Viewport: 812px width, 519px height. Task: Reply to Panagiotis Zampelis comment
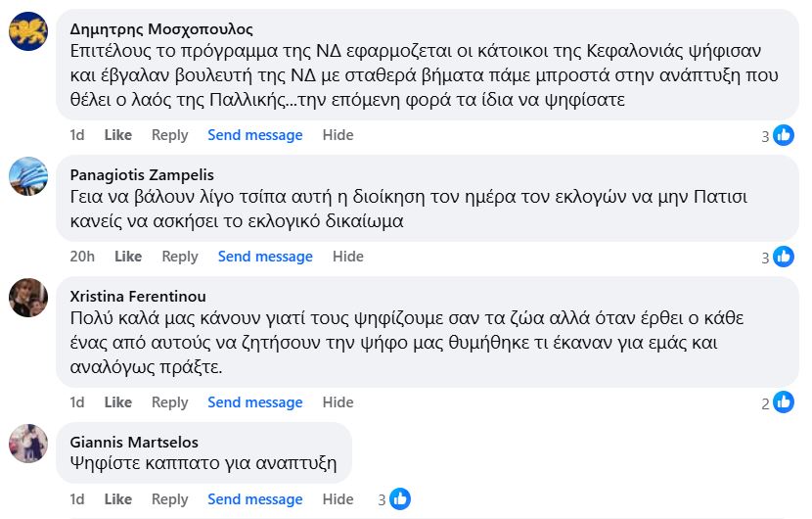point(180,257)
